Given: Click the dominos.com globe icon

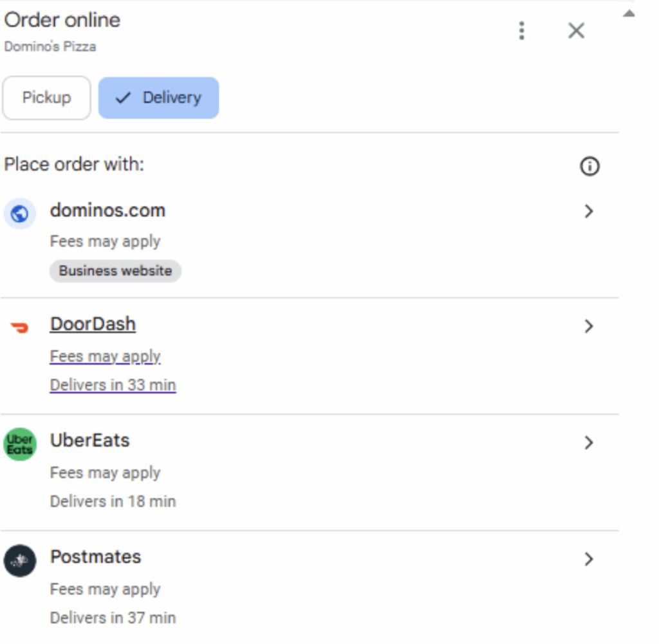Looking at the screenshot, I should pos(20,213).
